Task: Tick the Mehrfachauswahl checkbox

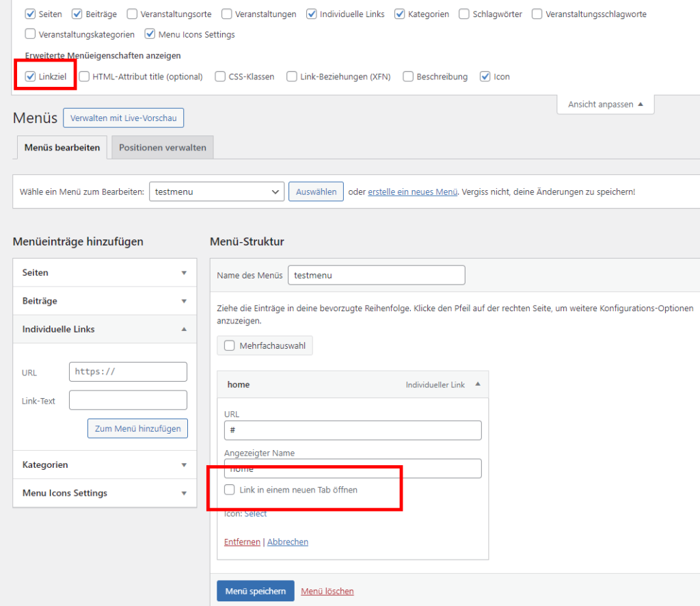Action: pyautogui.click(x=230, y=346)
